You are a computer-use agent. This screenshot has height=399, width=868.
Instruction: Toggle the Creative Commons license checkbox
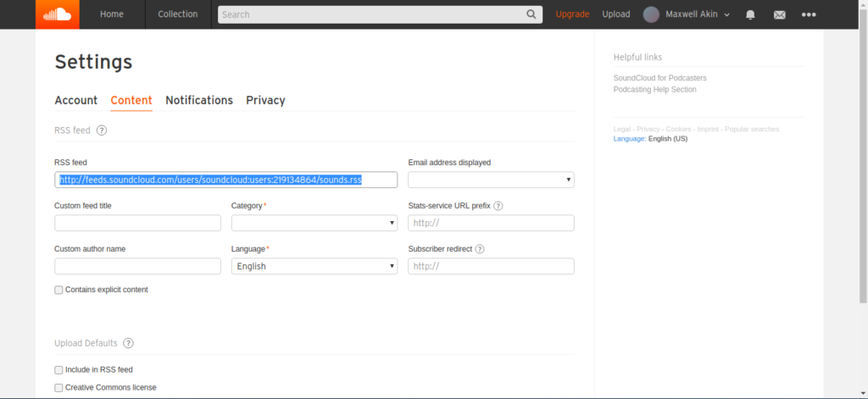click(59, 388)
